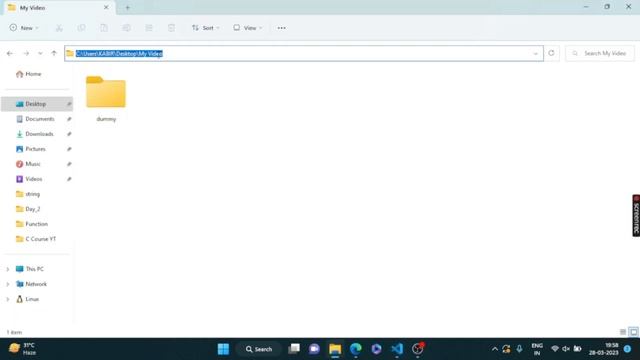The width and height of the screenshot is (640, 360).
Task: Open the weather widget showing Haze
Action: tap(23, 349)
